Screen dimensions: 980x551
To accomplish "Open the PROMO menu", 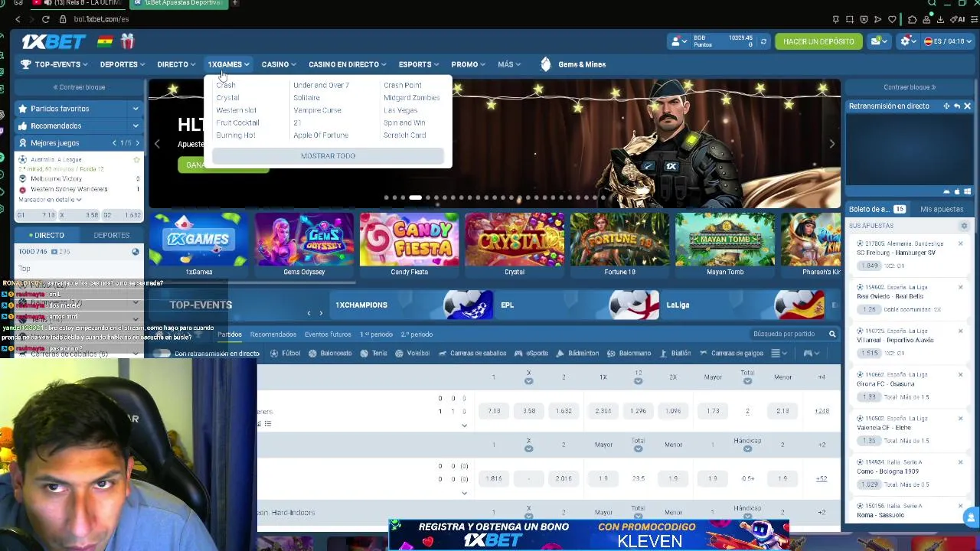I will [x=468, y=64].
